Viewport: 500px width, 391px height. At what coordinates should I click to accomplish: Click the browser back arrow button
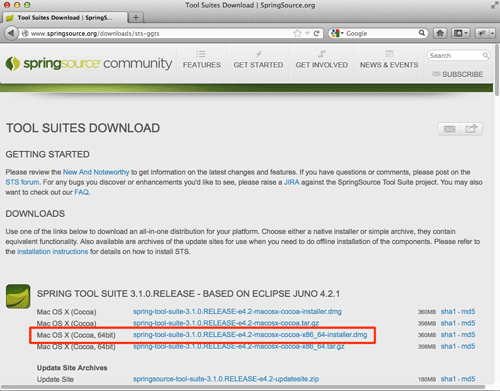point(11,33)
